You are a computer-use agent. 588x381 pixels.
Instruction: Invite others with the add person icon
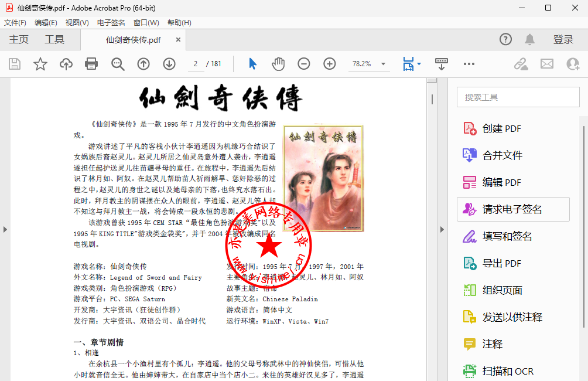tap(573, 64)
